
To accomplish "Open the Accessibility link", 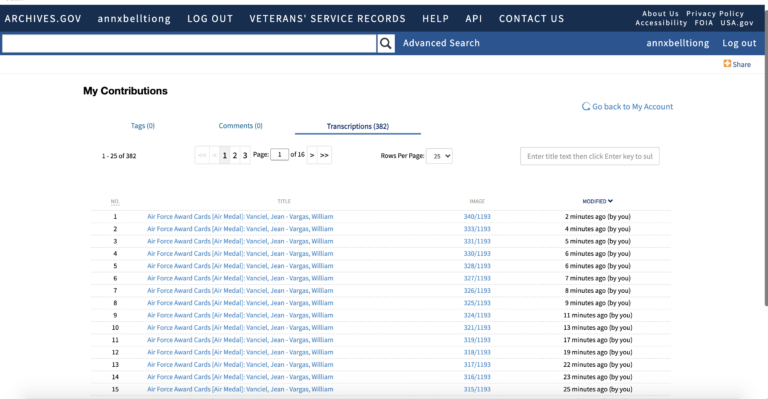I will [661, 23].
